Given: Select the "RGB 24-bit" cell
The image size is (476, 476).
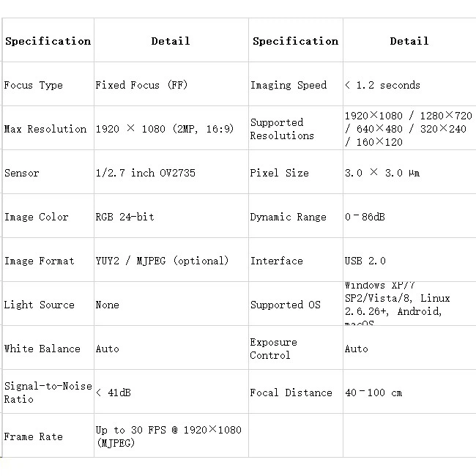Looking at the screenshot, I should tap(124, 217).
